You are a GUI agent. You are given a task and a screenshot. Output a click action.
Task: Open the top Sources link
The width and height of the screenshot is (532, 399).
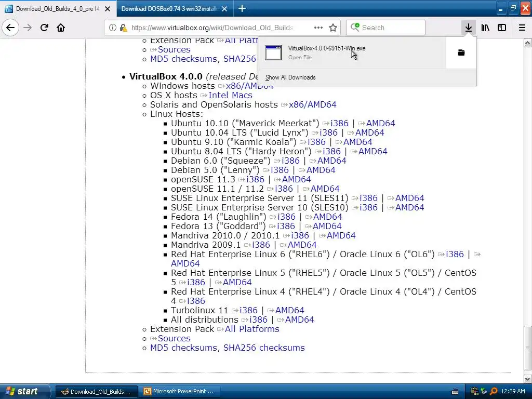[x=174, y=49]
